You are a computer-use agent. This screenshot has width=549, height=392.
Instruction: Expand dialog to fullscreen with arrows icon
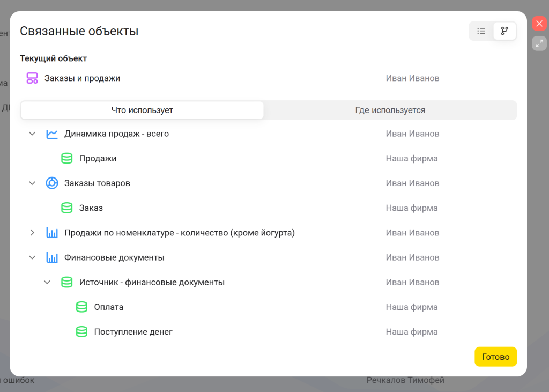pyautogui.click(x=539, y=43)
